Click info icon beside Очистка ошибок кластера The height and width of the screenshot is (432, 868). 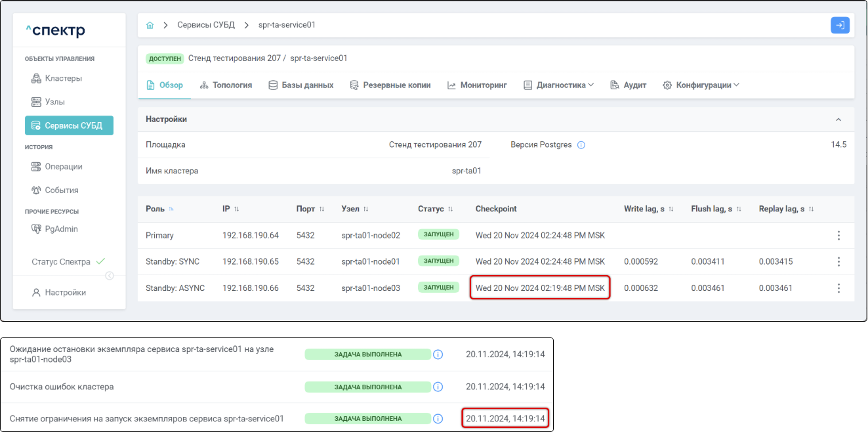(438, 387)
